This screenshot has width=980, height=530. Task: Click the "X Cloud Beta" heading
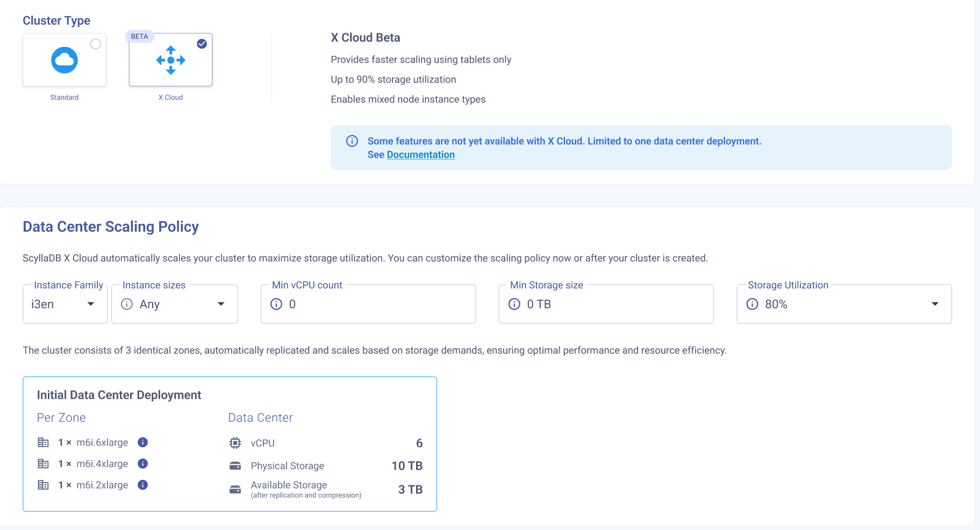(366, 38)
